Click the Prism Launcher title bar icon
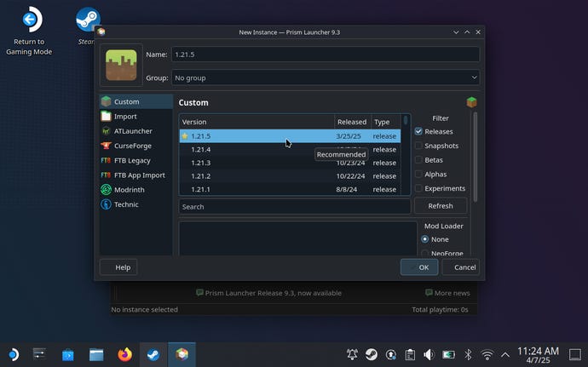This screenshot has height=367, width=588. (x=101, y=32)
